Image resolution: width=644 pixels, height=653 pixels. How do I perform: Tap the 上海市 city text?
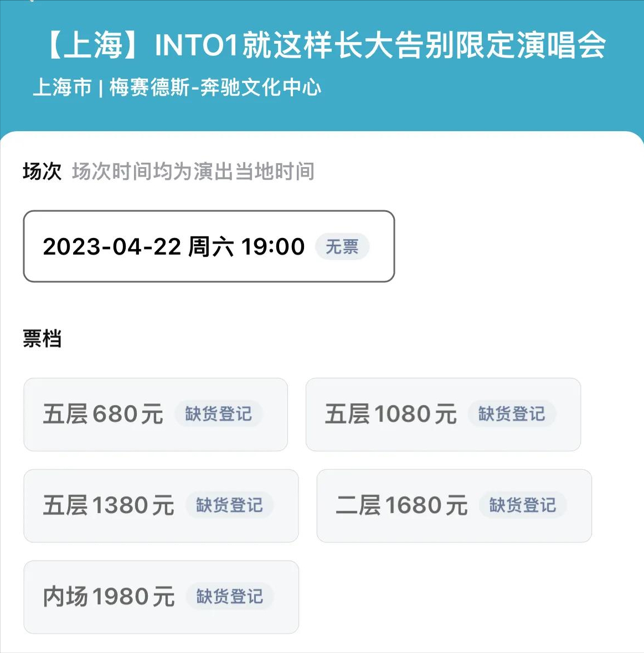[62, 87]
